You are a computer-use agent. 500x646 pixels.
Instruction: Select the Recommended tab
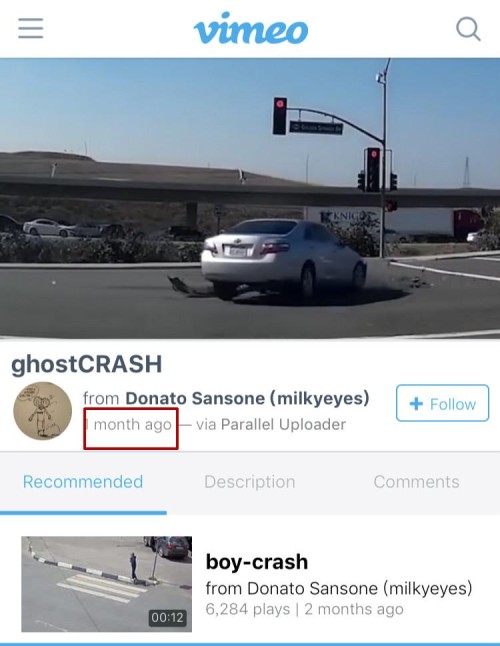[x=83, y=482]
